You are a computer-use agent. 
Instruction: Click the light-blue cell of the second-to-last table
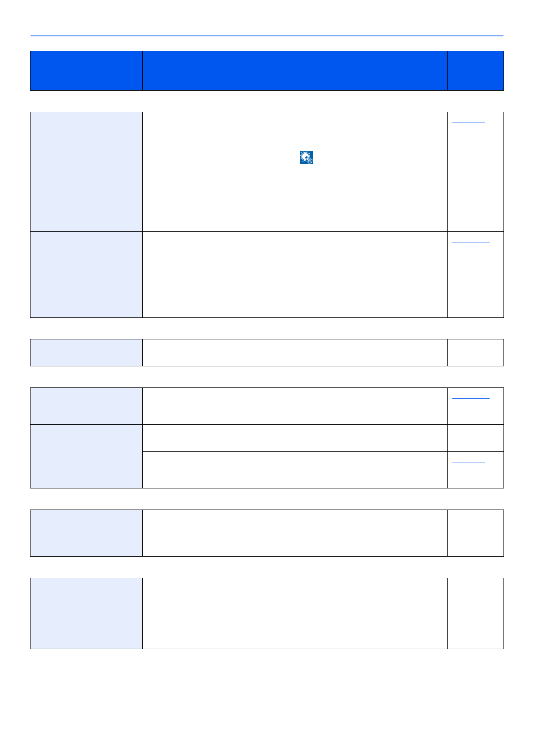coord(86,533)
